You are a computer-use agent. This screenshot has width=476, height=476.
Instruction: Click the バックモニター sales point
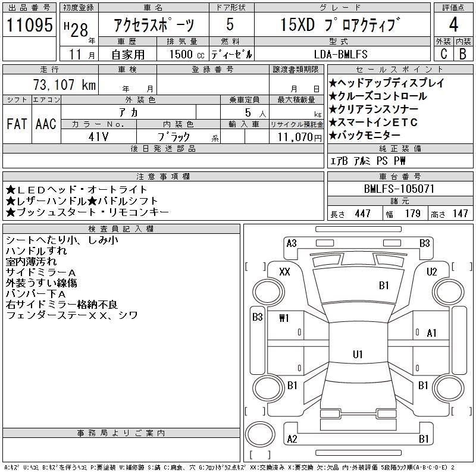click(365, 135)
